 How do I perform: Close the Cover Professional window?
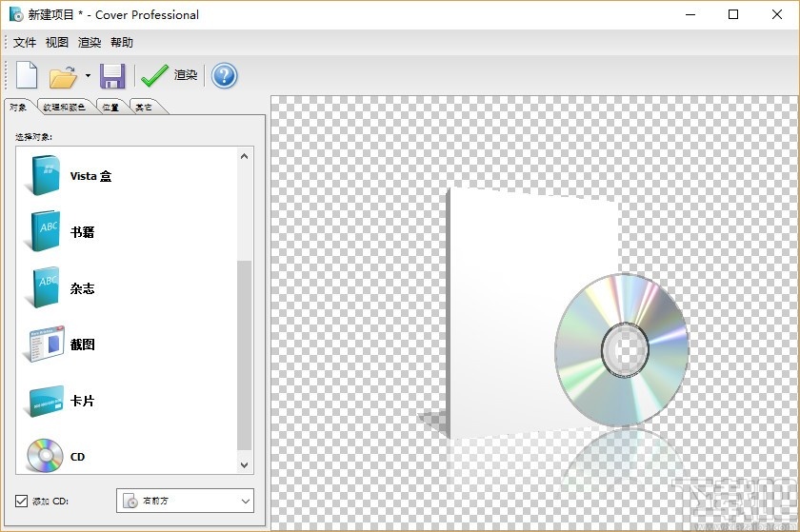click(776, 14)
